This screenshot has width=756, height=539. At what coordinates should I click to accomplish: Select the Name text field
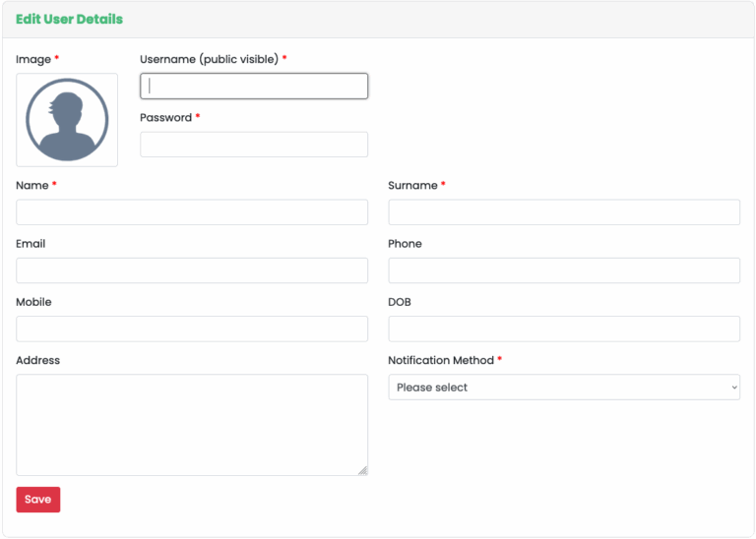click(192, 212)
